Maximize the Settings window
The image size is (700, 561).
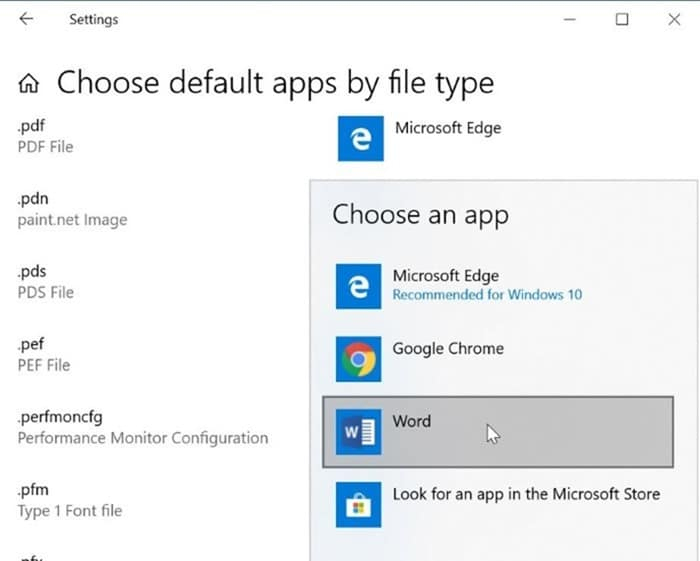tap(622, 19)
